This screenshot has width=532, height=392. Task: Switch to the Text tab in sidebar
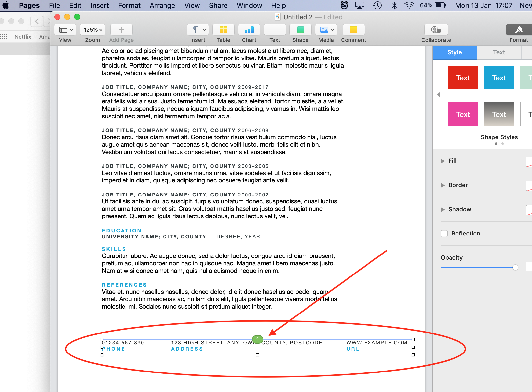click(x=499, y=52)
